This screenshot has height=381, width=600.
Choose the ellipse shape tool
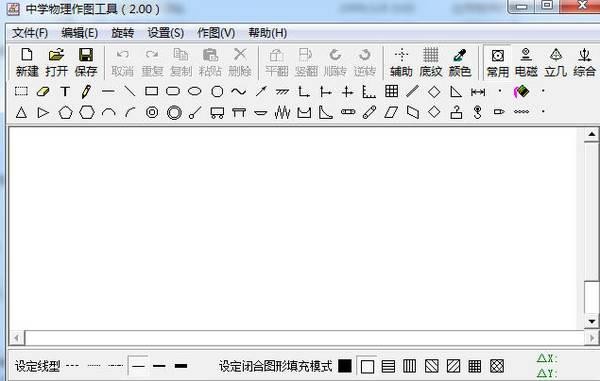[195, 91]
